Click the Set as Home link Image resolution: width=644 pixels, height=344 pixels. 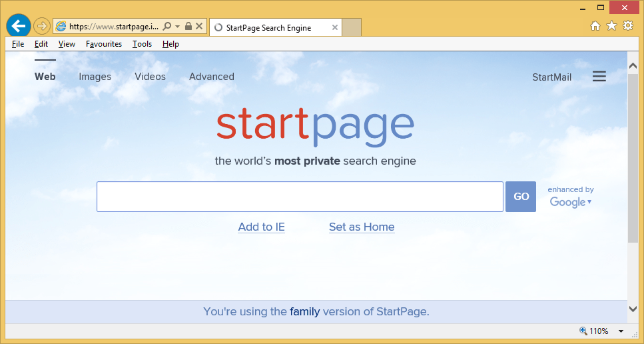click(x=362, y=227)
